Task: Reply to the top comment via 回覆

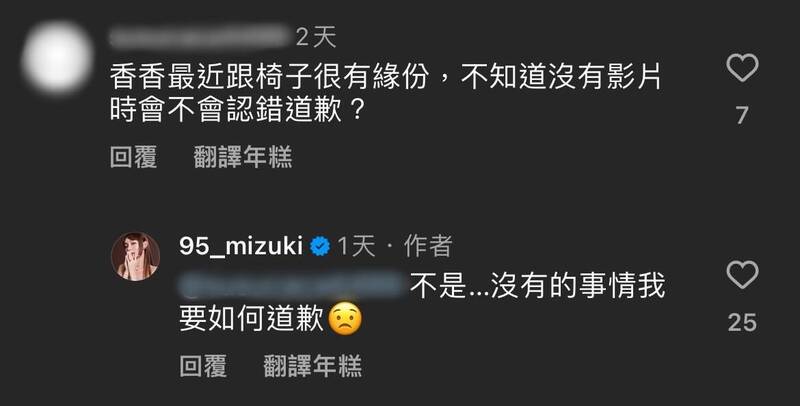Action: pyautogui.click(x=134, y=157)
